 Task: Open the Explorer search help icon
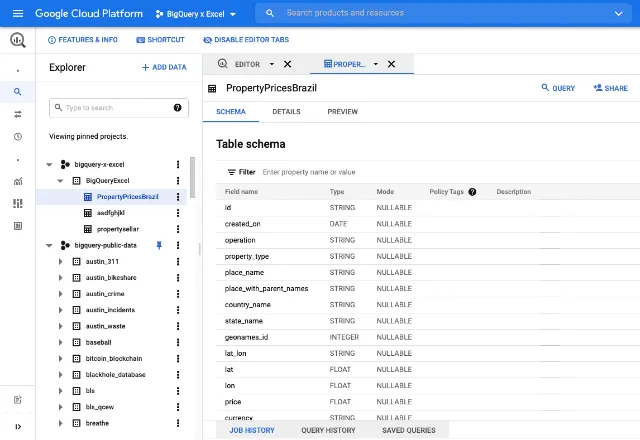pos(177,108)
